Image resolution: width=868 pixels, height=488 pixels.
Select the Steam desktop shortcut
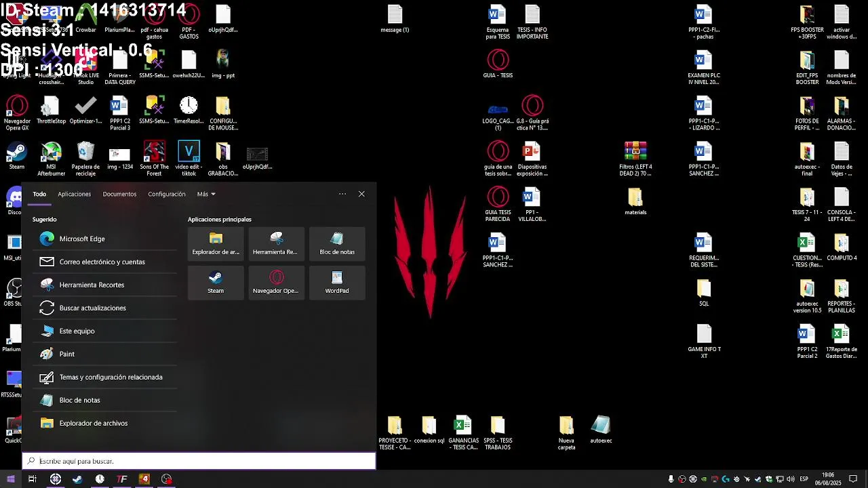pyautogui.click(x=17, y=155)
